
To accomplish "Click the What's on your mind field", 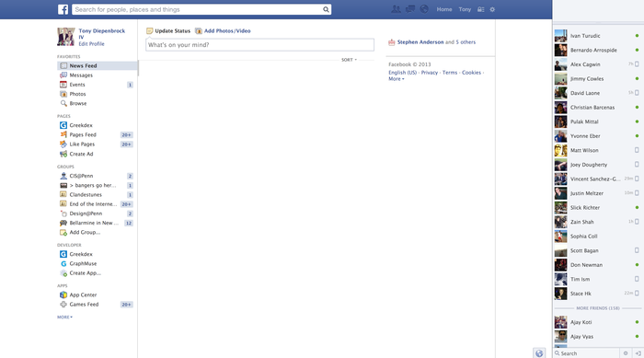I will (260, 45).
